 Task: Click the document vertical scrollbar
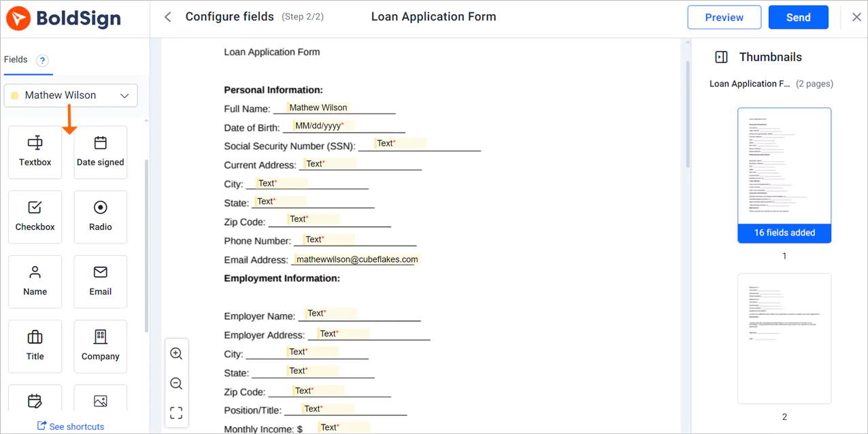click(688, 114)
